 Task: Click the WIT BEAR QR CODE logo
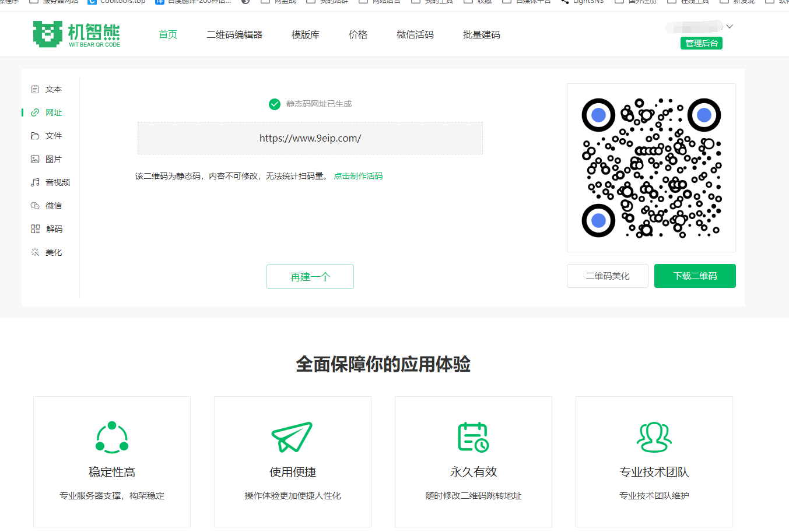(x=76, y=34)
